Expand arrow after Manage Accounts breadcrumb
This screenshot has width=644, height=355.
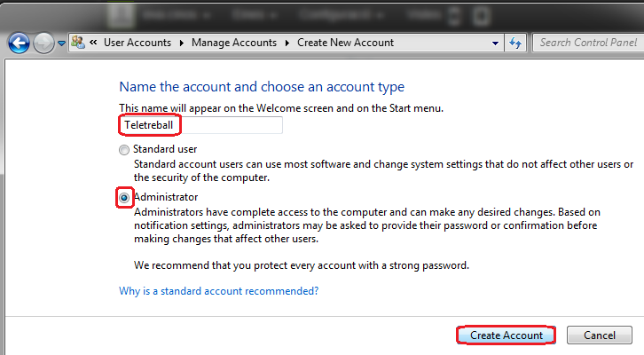coord(286,43)
